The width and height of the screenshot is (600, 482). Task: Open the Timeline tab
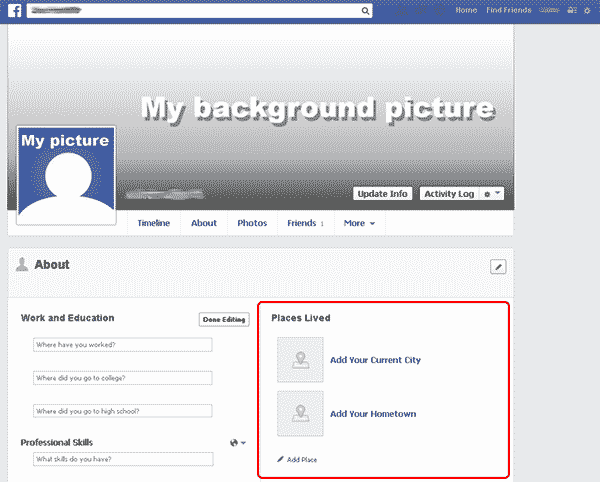point(154,223)
